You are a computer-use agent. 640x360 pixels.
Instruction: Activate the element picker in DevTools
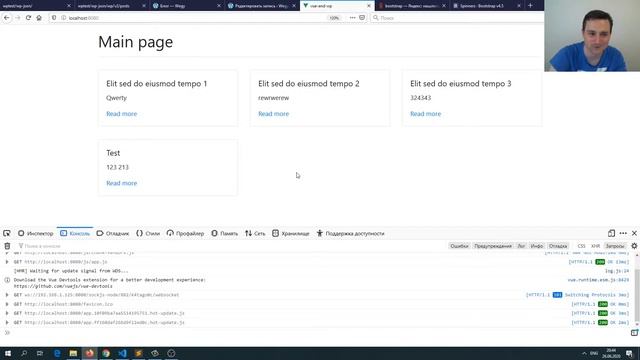pos(7,233)
